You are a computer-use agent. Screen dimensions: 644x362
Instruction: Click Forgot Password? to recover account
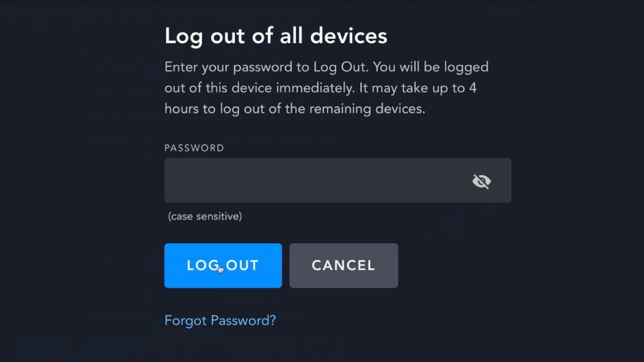click(x=220, y=320)
